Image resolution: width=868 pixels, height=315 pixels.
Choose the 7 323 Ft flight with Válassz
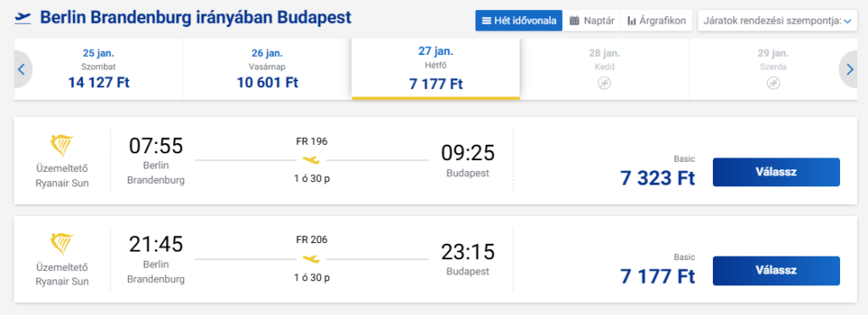(x=776, y=172)
